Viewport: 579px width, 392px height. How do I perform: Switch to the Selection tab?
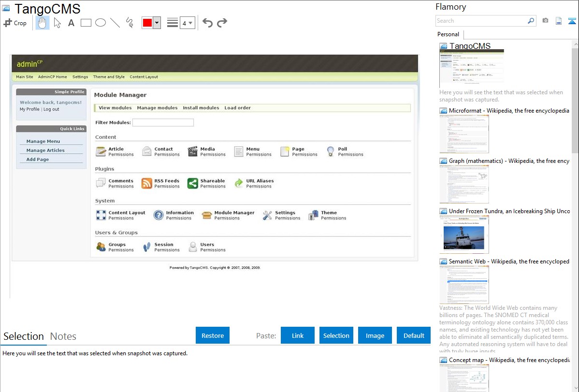(x=24, y=336)
